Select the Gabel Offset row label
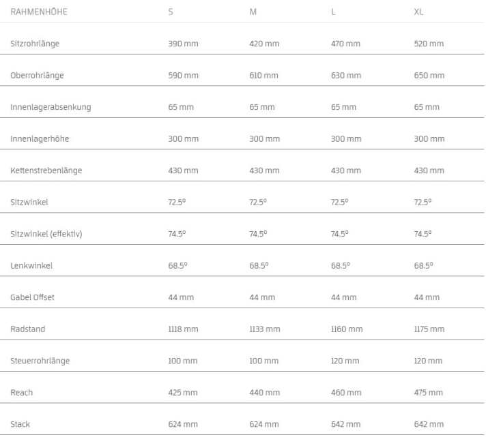 coord(32,297)
